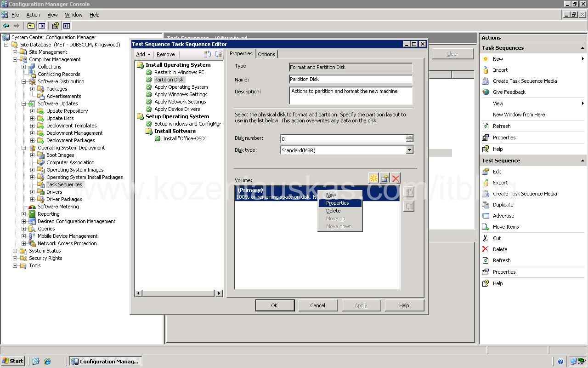Click the volume properties icon above list
588x368 pixels.
point(385,178)
